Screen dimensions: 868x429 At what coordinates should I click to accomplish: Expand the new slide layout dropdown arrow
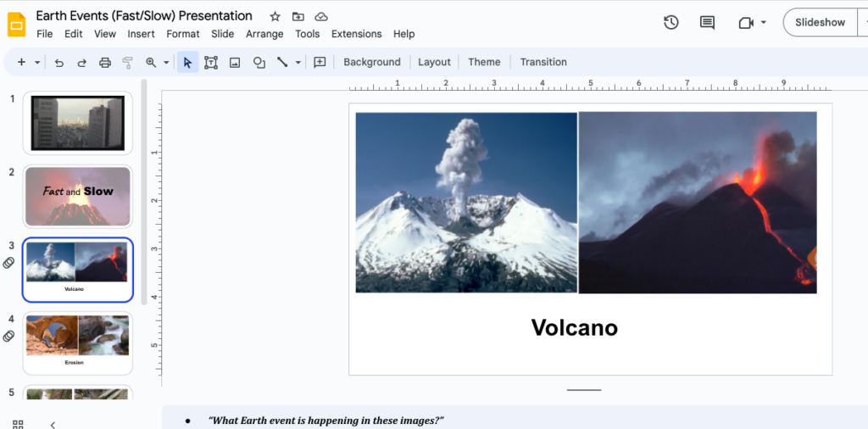pos(36,63)
